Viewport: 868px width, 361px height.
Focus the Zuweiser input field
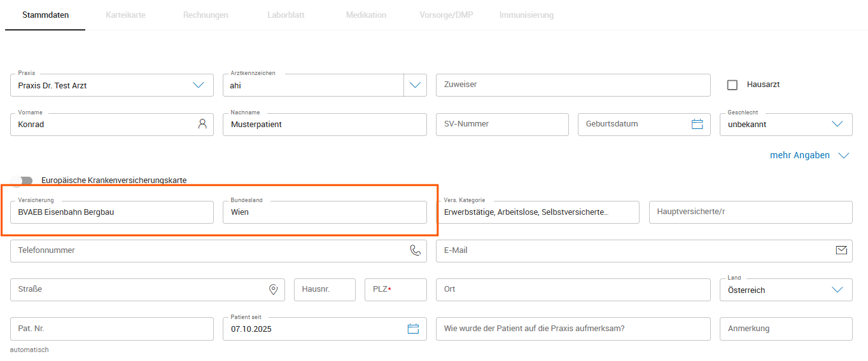573,85
